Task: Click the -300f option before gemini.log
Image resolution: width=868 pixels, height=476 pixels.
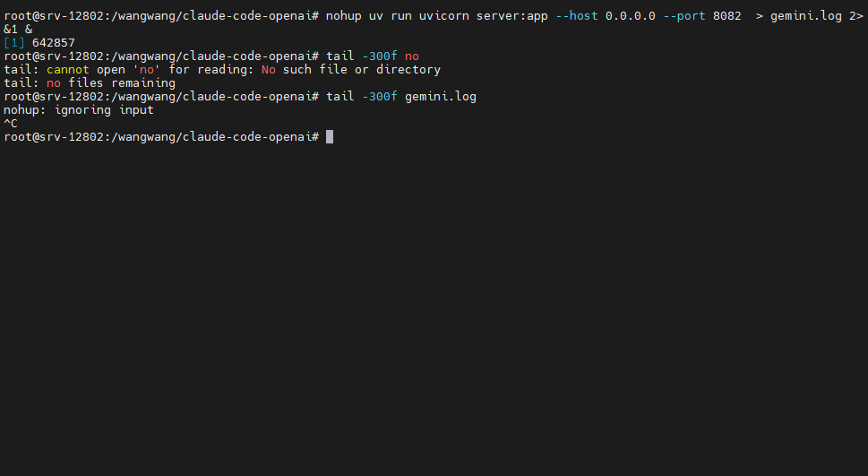Action: (x=380, y=97)
